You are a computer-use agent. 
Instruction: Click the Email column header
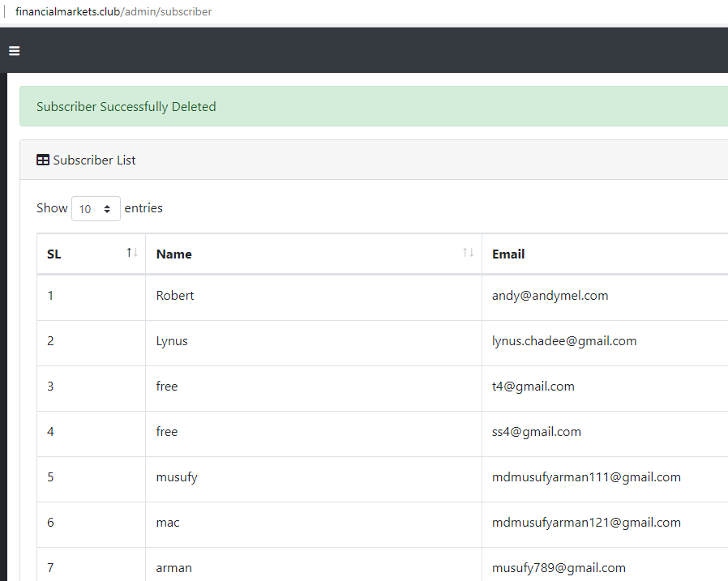pos(508,254)
